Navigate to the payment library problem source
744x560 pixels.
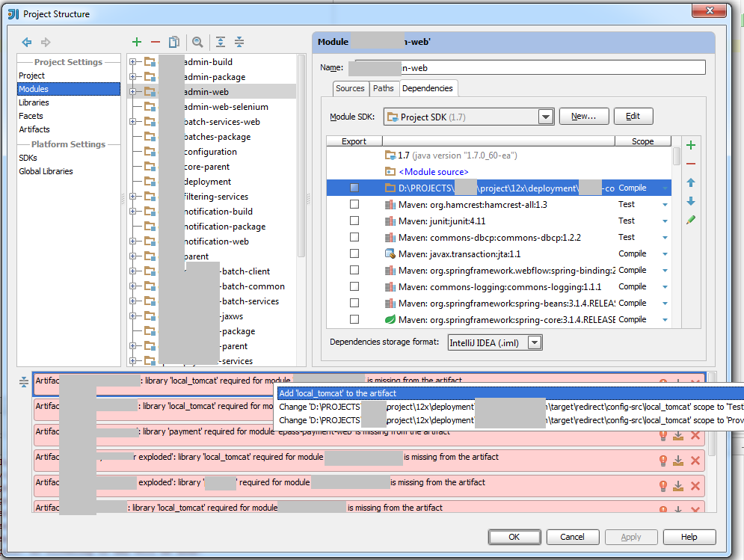pyautogui.click(x=678, y=435)
